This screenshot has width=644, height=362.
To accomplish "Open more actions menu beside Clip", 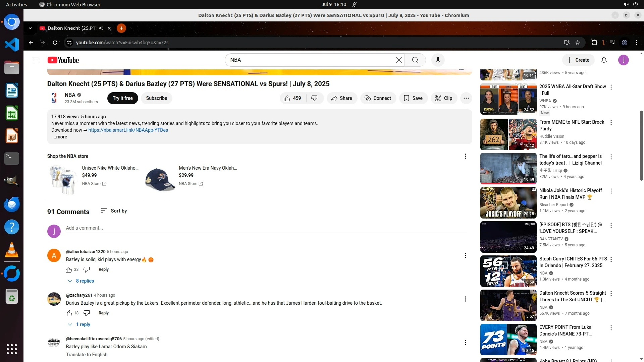I will tap(466, 98).
